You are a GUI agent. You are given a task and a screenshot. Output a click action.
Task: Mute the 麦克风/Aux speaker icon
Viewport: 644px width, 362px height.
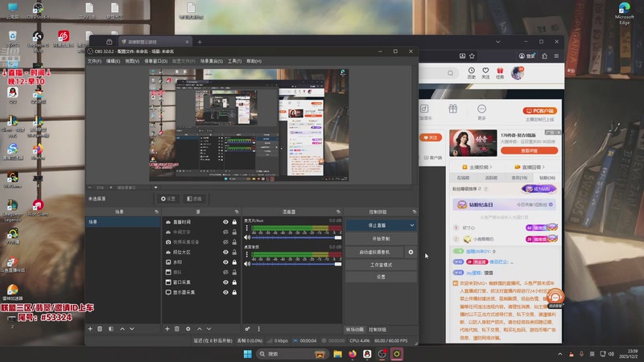[x=247, y=237]
